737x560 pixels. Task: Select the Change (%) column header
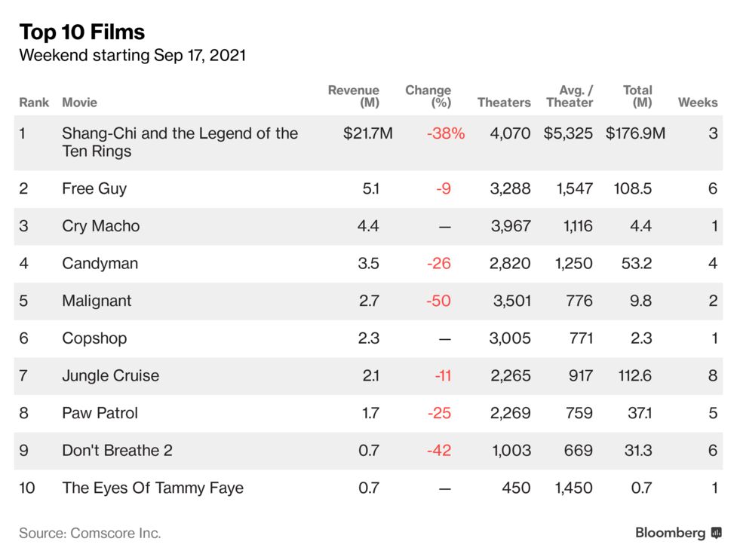click(428, 96)
